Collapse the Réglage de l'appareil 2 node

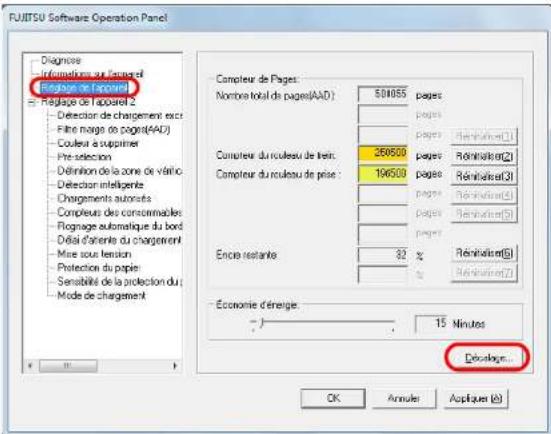coord(32,102)
